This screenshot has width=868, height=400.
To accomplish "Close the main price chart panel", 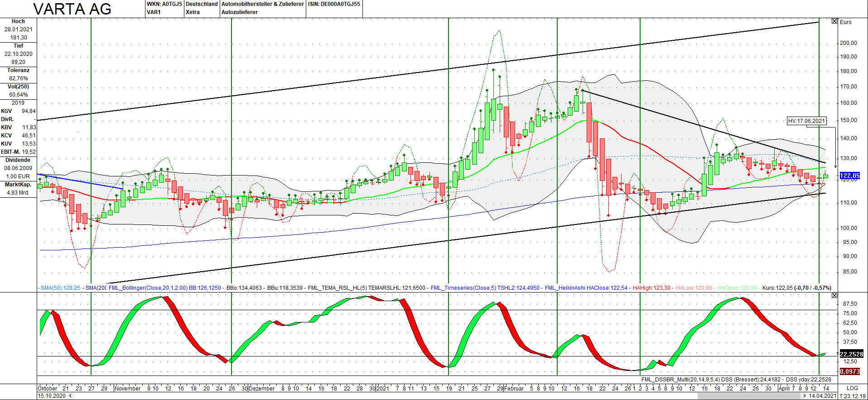I will click(834, 21).
